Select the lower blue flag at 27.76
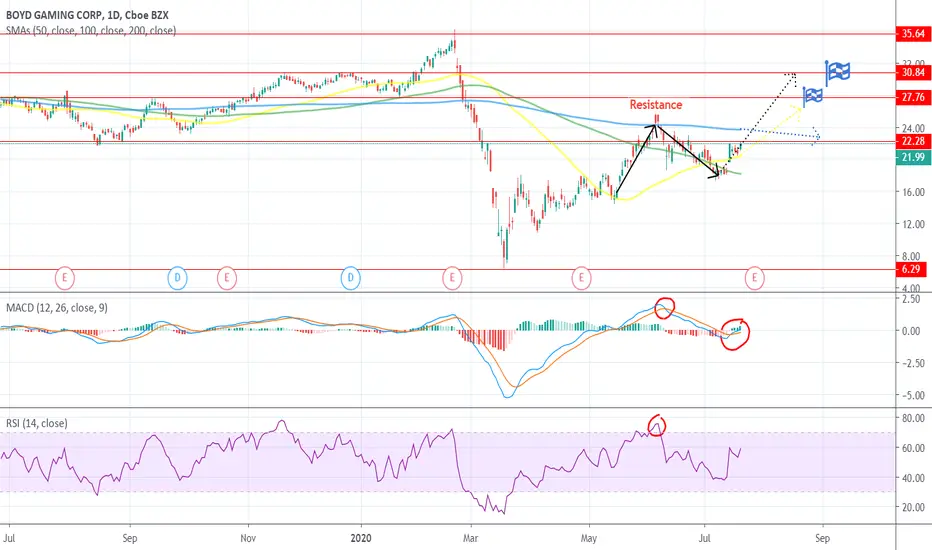932x550 pixels. [x=812, y=96]
